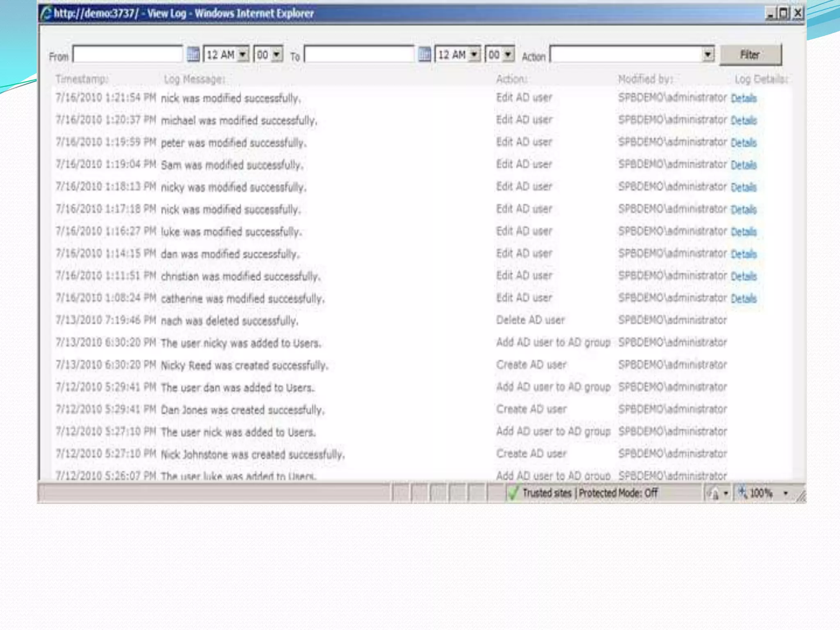Click the security lock icon in status bar
The height and width of the screenshot is (630, 840).
[714, 493]
